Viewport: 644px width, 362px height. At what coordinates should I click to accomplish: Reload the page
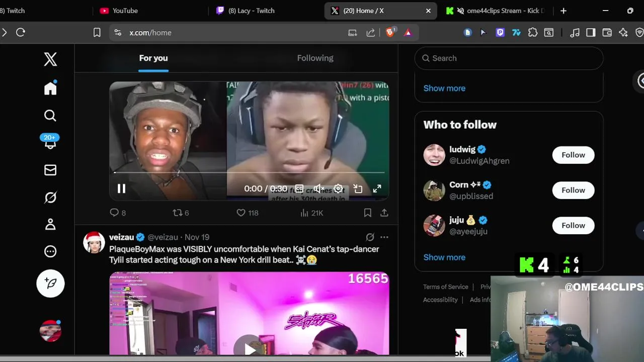click(x=21, y=32)
